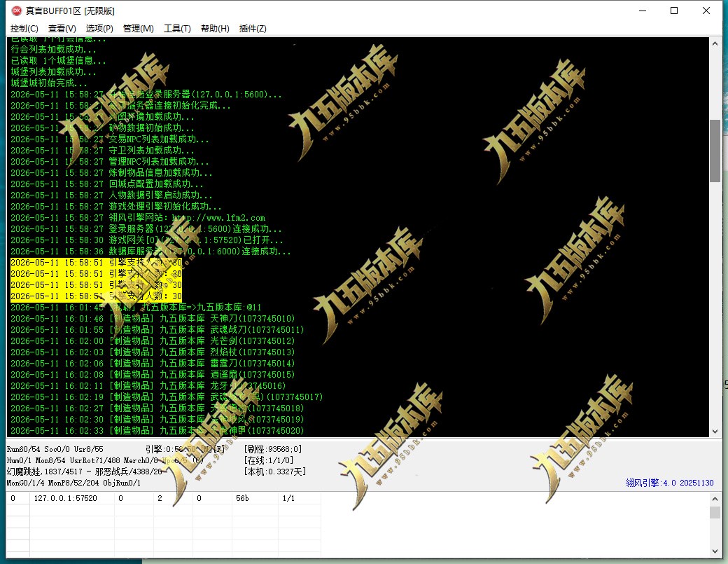The width and height of the screenshot is (728, 564).
Task: Click status text [在线:1/1/0]
Action: click(x=269, y=460)
